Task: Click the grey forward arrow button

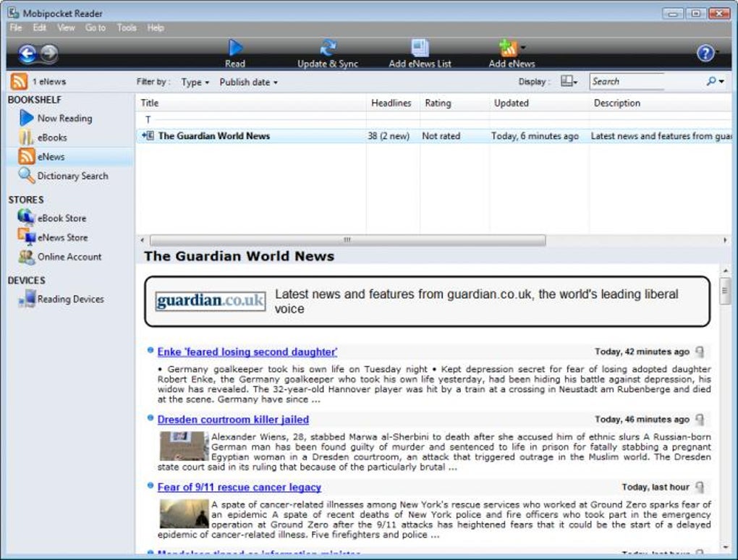Action: click(49, 53)
